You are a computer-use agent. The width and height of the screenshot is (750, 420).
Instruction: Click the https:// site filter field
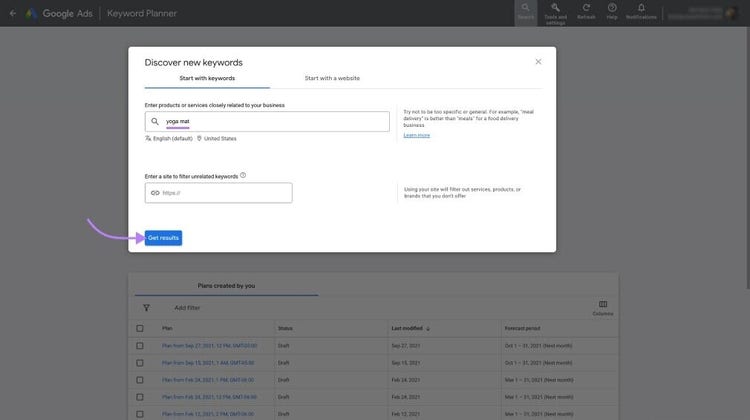coord(219,193)
